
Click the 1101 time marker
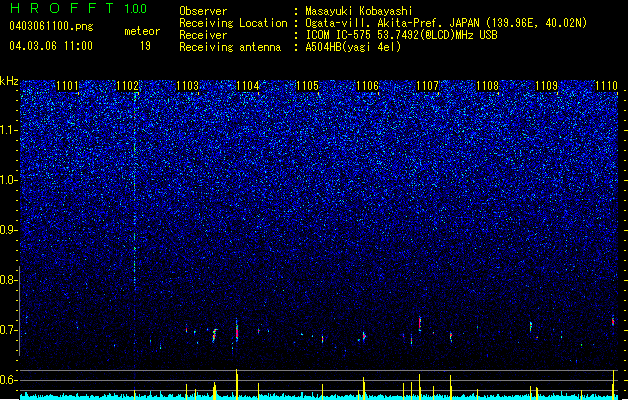coord(67,86)
